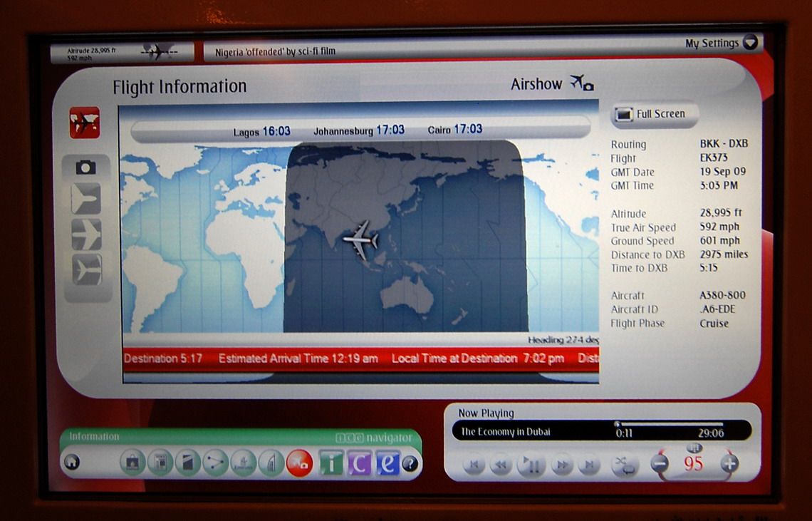Open the blue 'e' Entertainment section
The width and height of the screenshot is (812, 521).
(387, 463)
